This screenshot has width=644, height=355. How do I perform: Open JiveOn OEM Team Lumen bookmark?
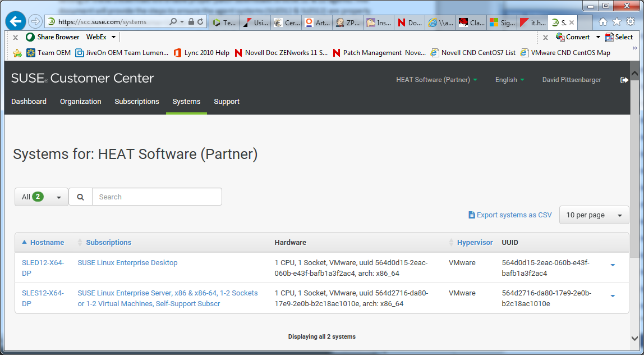pos(122,53)
